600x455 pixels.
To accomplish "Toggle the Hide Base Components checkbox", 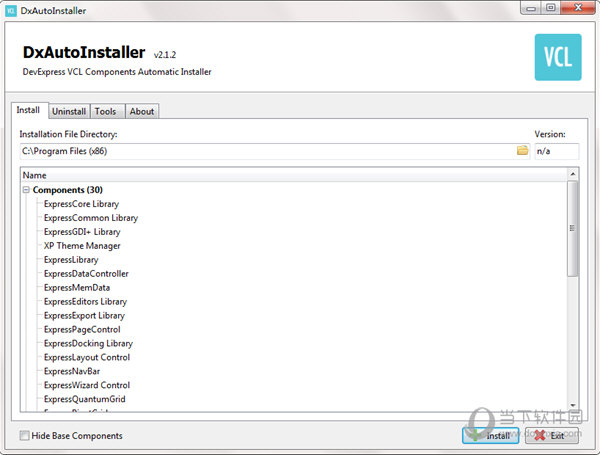I will click(24, 435).
